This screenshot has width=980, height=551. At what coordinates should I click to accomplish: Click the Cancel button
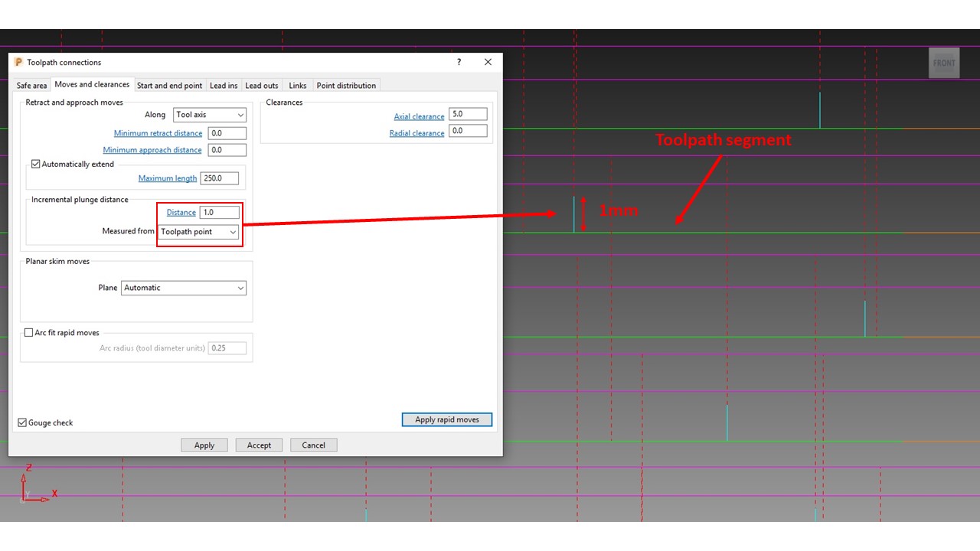click(x=313, y=445)
